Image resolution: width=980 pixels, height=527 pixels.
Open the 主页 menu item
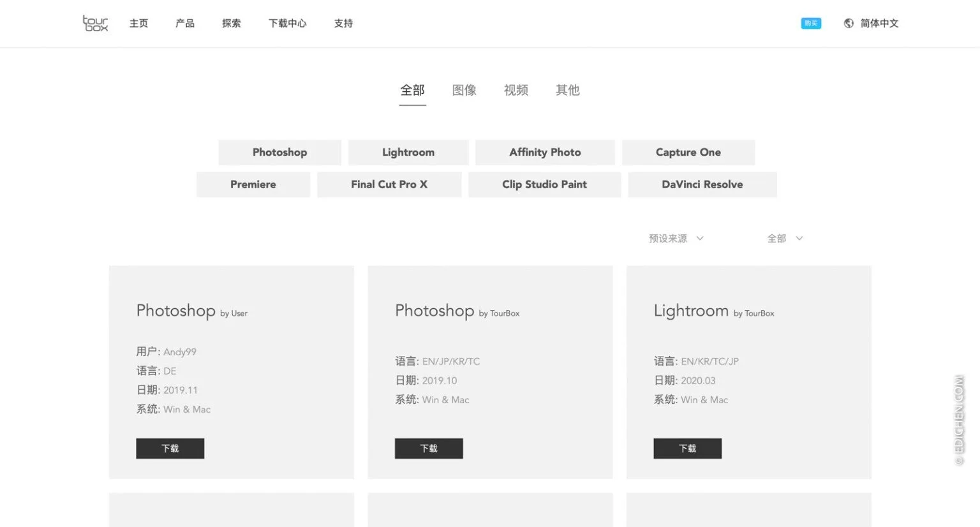click(138, 24)
